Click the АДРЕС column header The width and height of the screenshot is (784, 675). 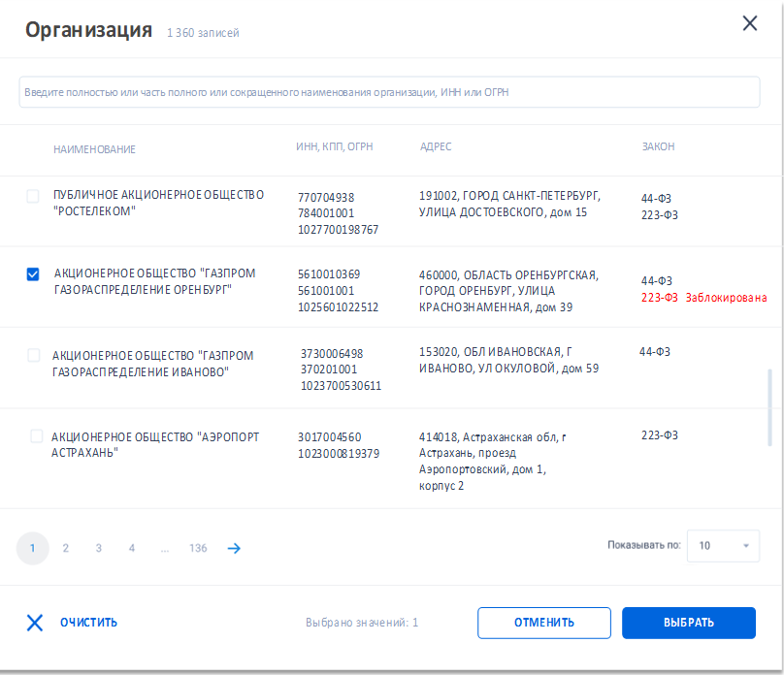click(x=436, y=146)
